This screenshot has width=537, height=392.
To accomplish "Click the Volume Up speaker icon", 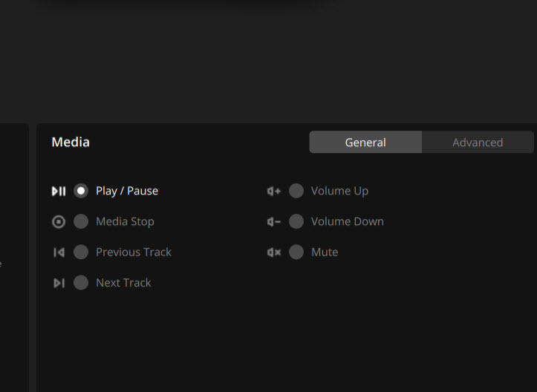I will (274, 191).
